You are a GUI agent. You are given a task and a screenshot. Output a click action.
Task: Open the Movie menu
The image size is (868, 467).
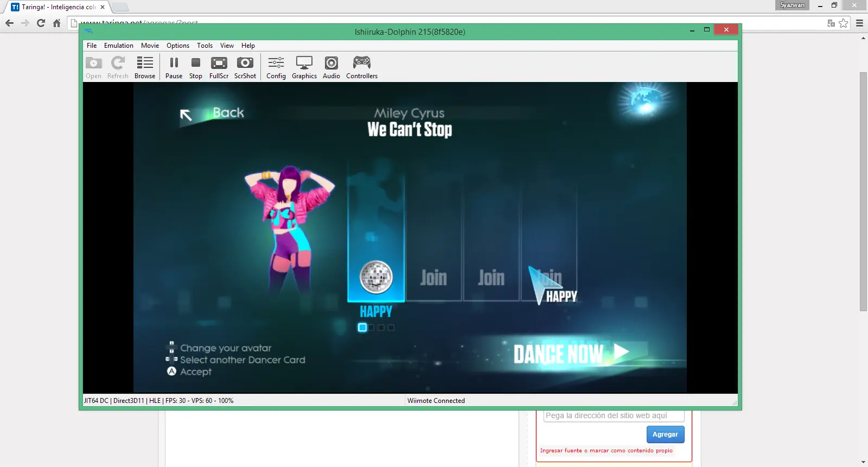point(150,46)
